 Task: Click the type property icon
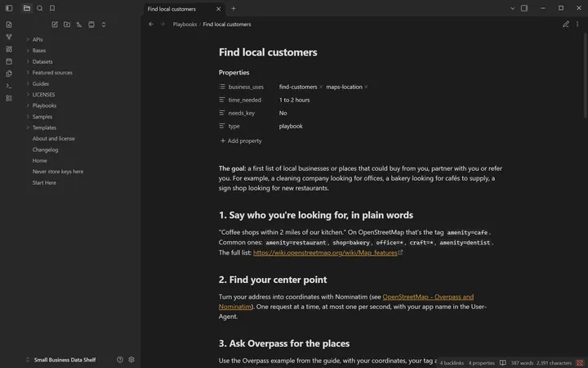coord(222,126)
